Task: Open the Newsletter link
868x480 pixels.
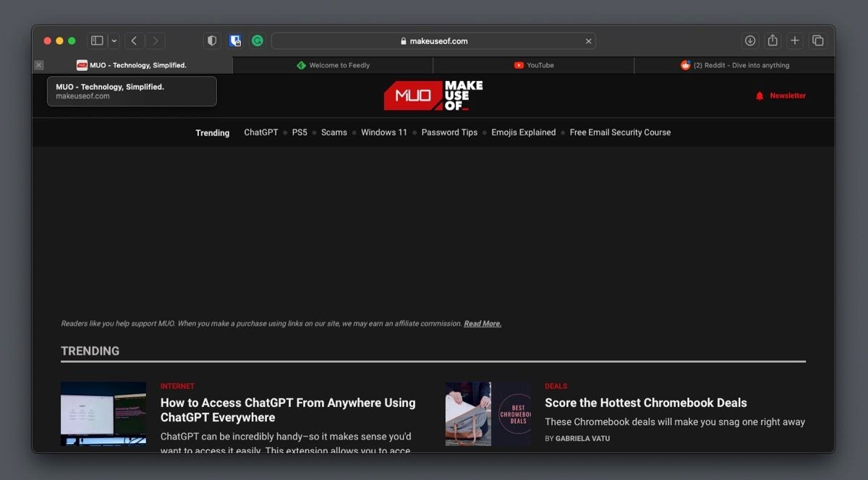Action: [780, 96]
